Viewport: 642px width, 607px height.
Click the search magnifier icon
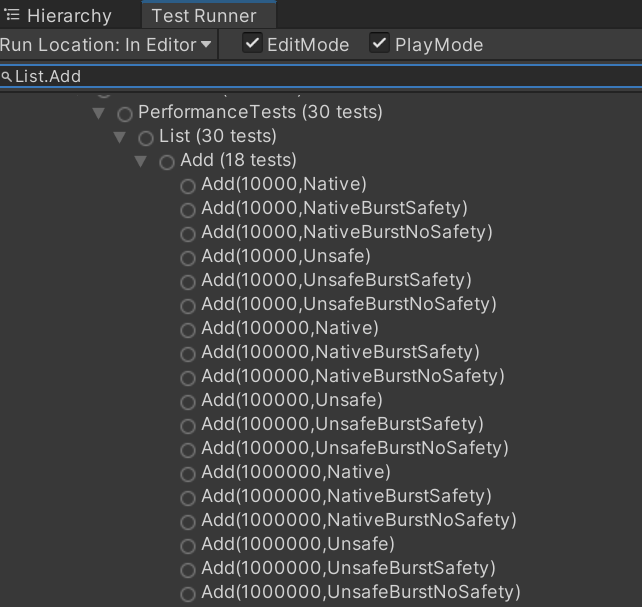click(6, 77)
